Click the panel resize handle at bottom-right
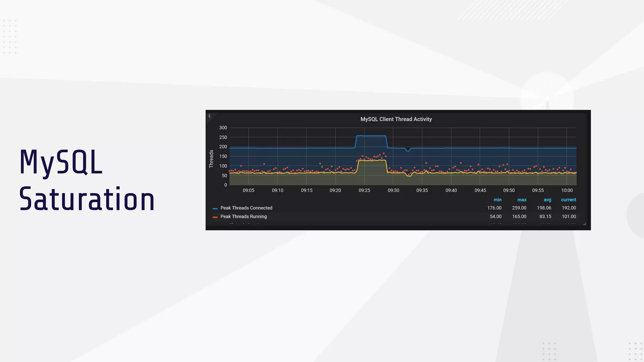 pyautogui.click(x=585, y=224)
